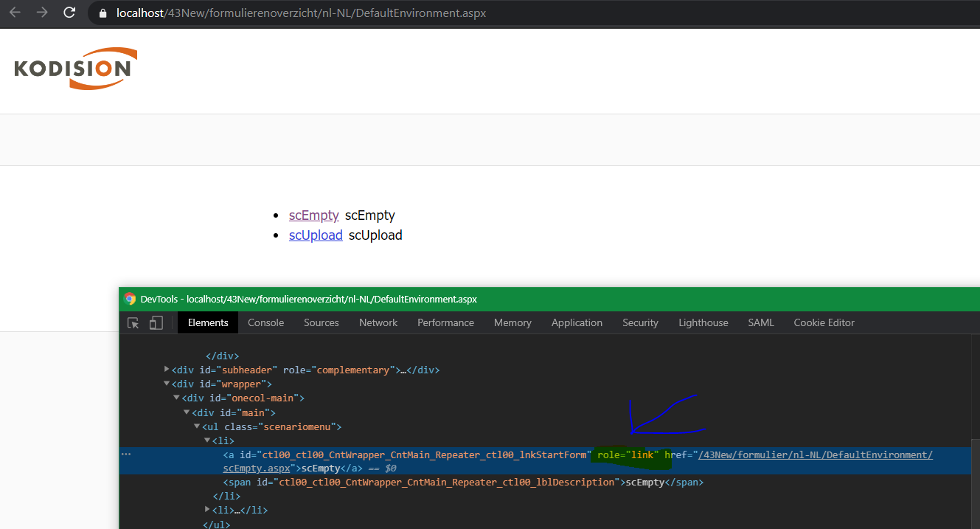Click the browser back arrow

[15, 13]
